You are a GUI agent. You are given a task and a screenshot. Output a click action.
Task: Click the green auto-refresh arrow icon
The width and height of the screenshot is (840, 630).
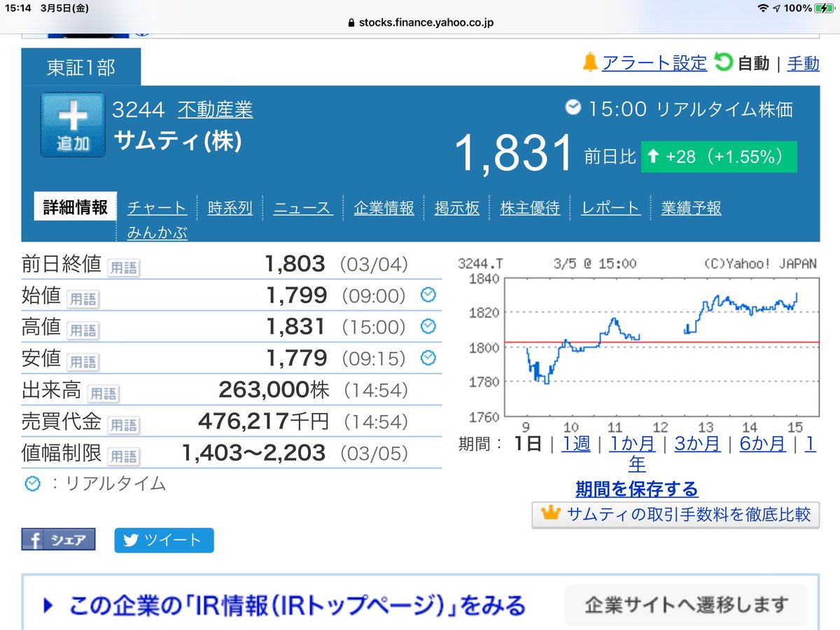point(723,63)
